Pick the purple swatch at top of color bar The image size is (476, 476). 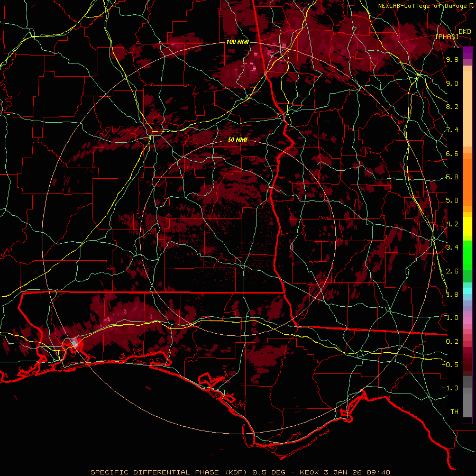[467, 53]
